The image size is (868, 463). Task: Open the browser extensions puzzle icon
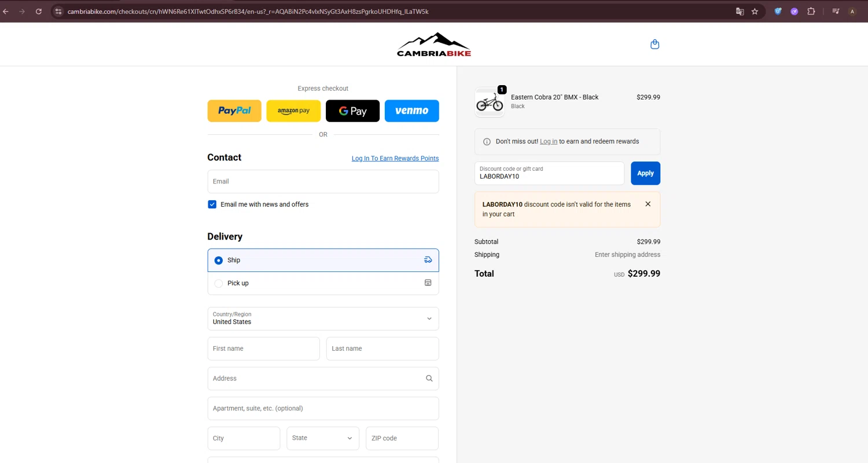coord(811,11)
